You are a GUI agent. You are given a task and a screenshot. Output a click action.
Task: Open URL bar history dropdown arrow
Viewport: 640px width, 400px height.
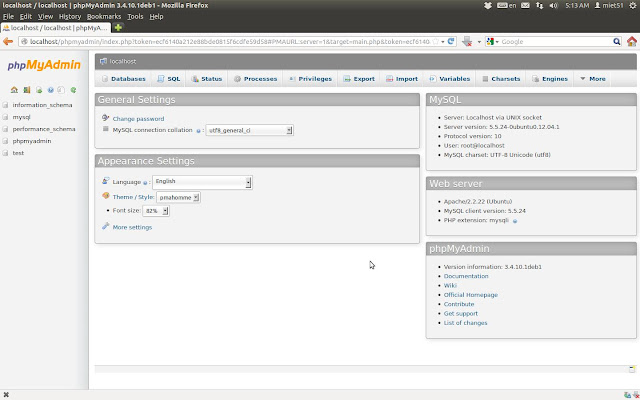pyautogui.click(x=442, y=42)
